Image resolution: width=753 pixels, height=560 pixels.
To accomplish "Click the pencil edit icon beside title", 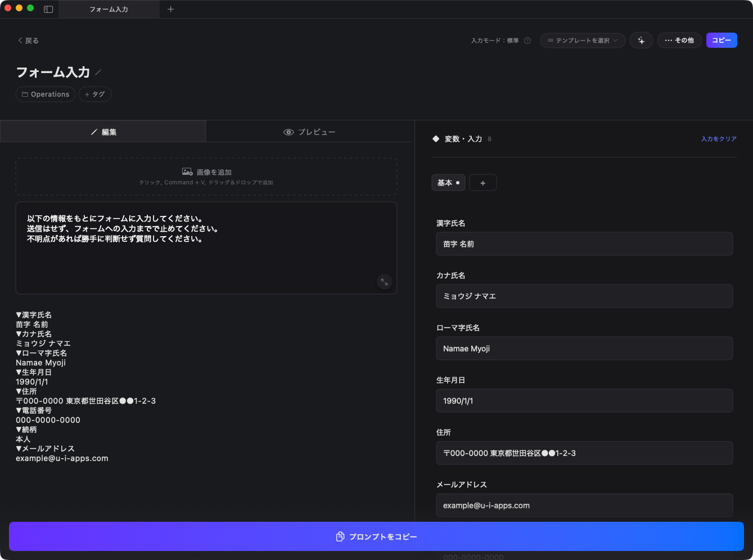I will point(98,72).
